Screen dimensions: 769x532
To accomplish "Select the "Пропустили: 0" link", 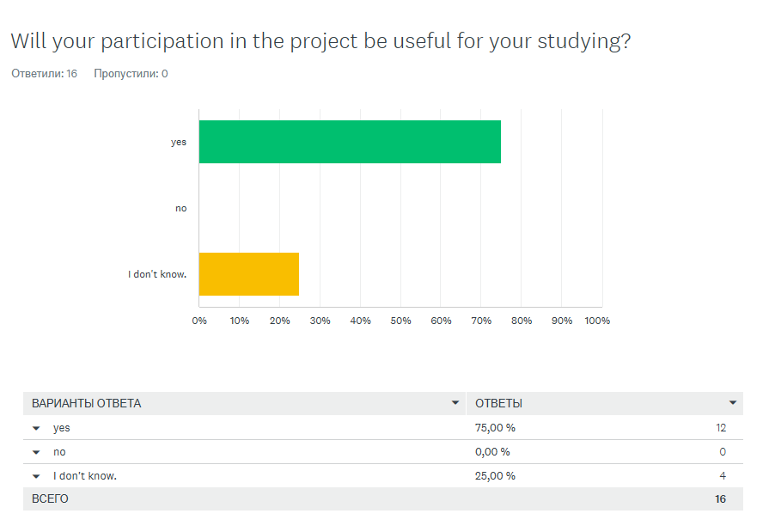I will tap(129, 74).
